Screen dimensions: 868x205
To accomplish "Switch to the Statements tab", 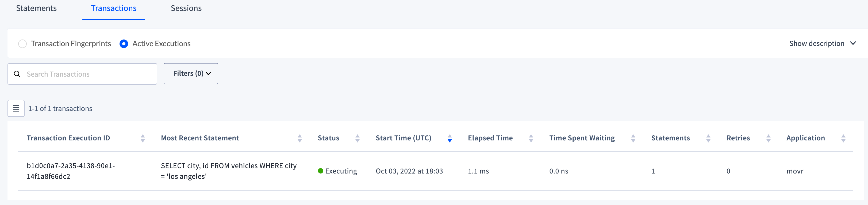I will (36, 8).
